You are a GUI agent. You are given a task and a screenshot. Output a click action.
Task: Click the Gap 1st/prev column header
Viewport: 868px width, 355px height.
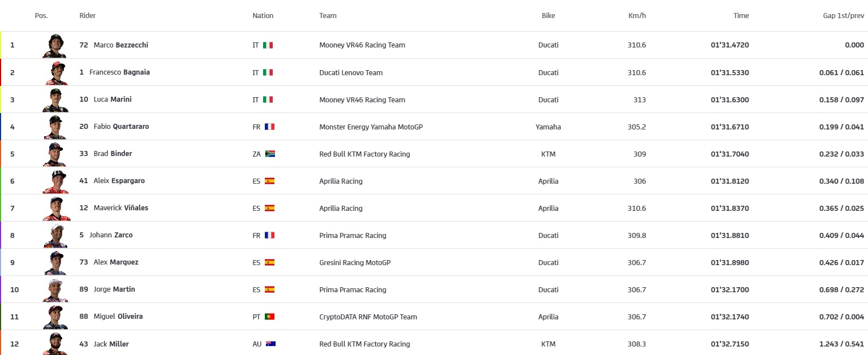coord(843,16)
